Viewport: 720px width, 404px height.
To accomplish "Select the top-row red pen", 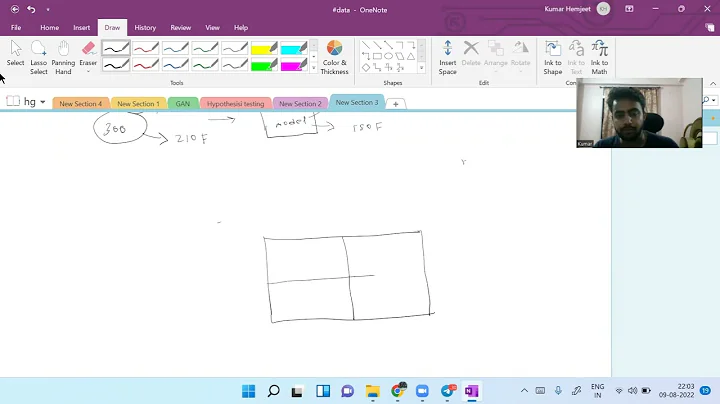I will [146, 48].
